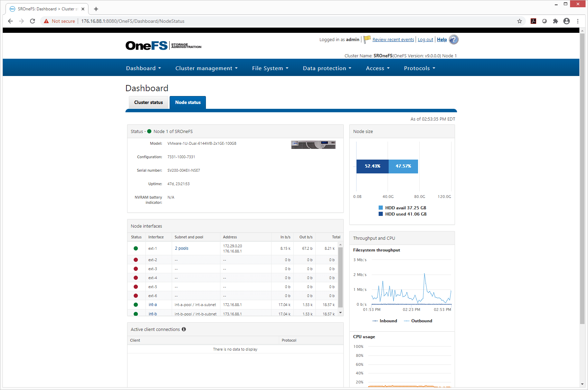Toggle the Inbound legend entry
Screen dimensions: 588x390
[x=385, y=321]
